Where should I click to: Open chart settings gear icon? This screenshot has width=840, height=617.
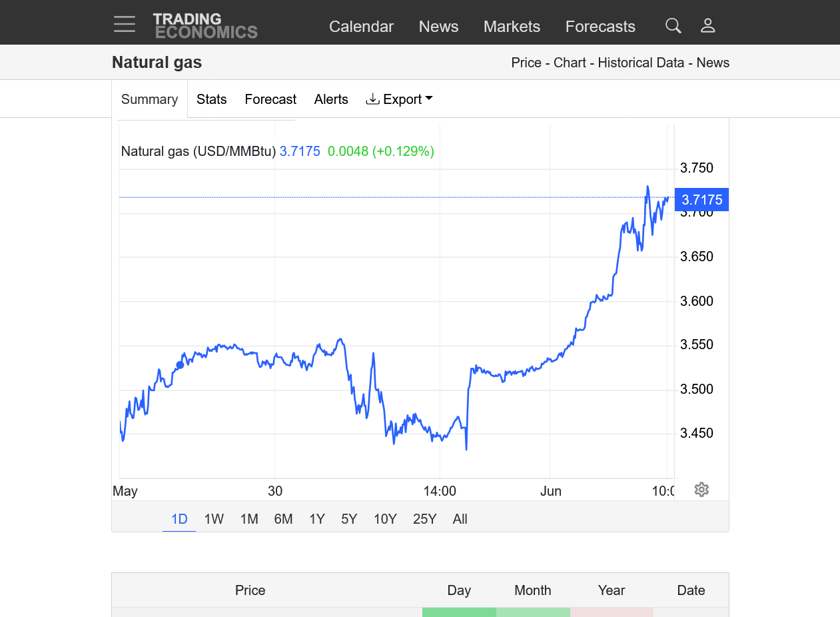(x=701, y=490)
